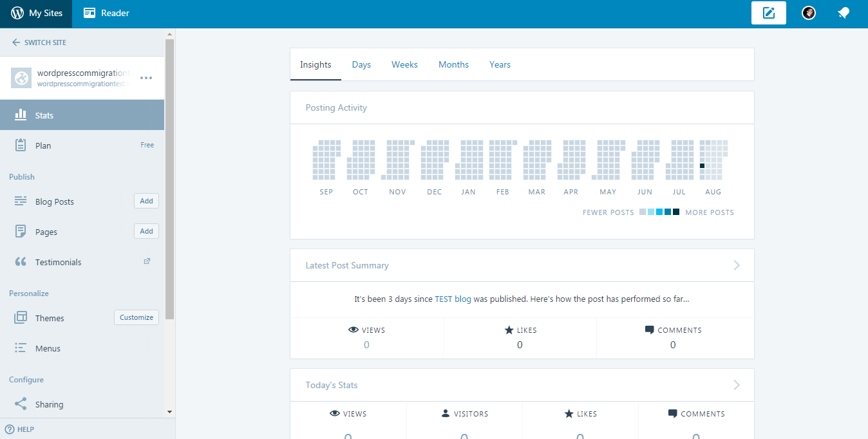Open the site options ellipsis menu

[145, 77]
